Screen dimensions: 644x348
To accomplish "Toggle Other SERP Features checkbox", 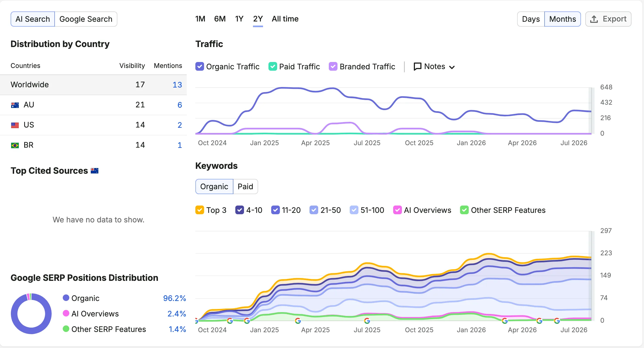I will point(464,210).
